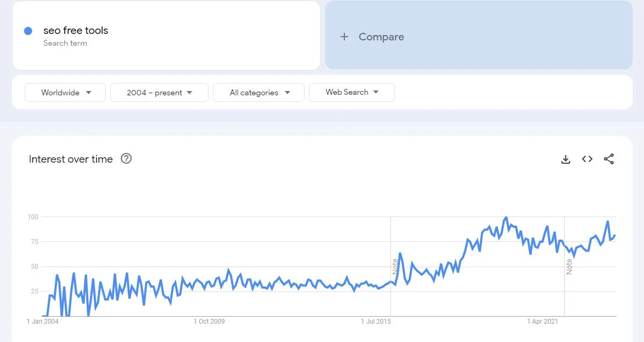
Task: Open the Worldwide region dropdown
Action: [x=65, y=92]
